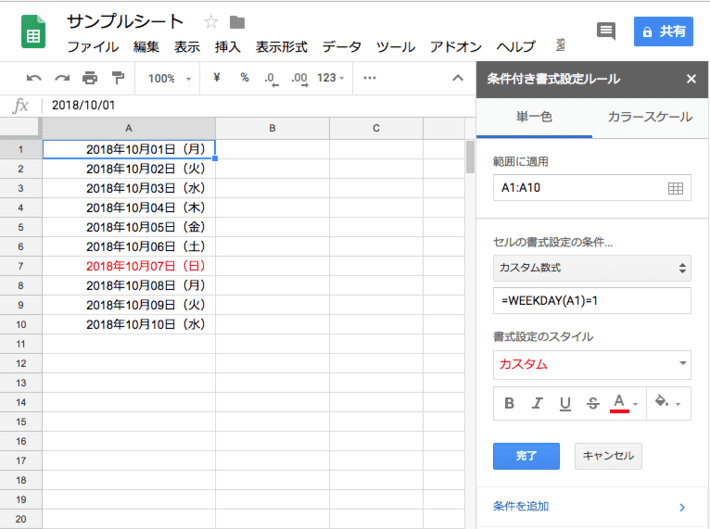This screenshot has height=529, width=710.
Task: Click the range selector grid icon
Action: click(x=675, y=188)
